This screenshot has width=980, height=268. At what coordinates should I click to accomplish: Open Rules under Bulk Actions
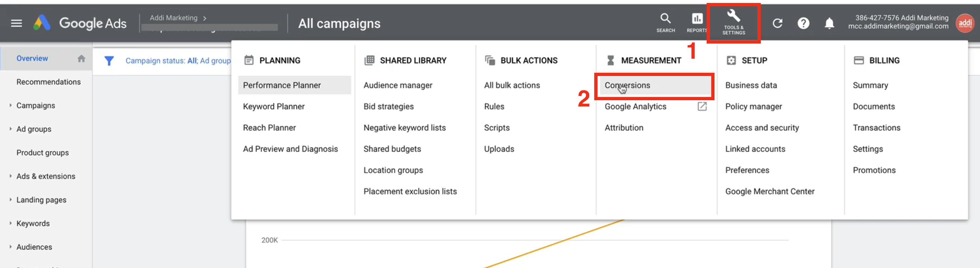[494, 106]
